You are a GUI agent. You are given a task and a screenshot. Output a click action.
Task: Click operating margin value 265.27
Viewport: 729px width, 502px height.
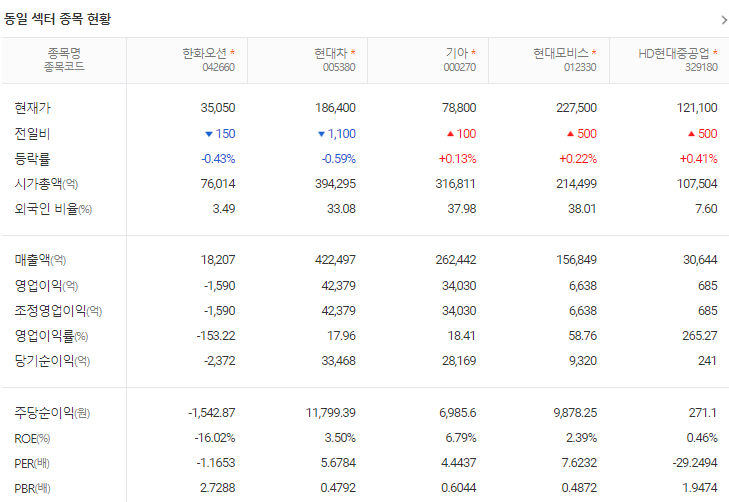point(700,336)
